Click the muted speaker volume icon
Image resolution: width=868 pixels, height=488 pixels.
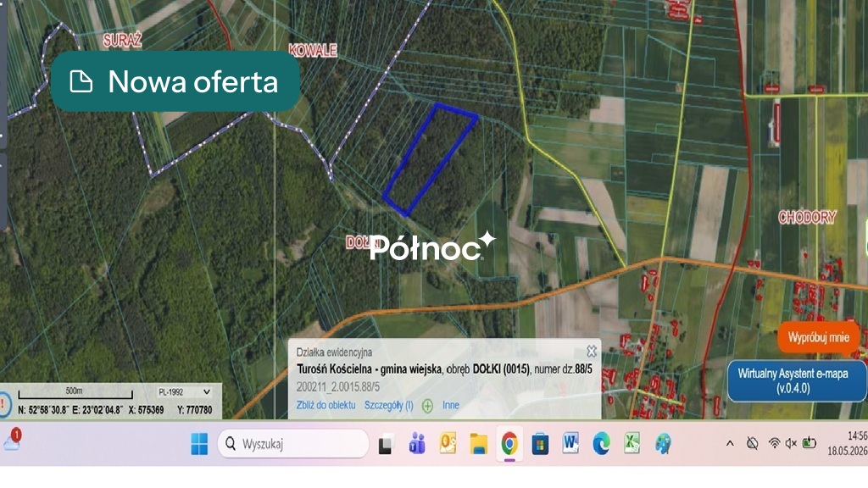tap(791, 443)
